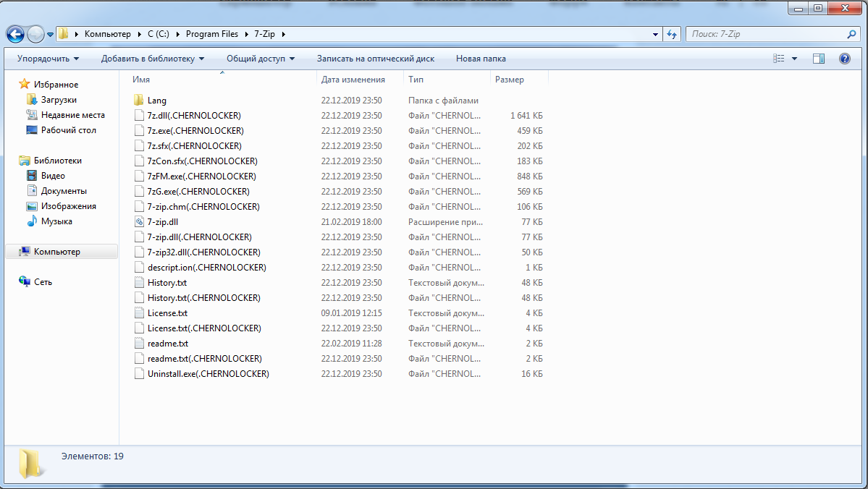Open 'Недавние места' in the sidebar
Viewport: 868px width, 489px height.
click(72, 115)
